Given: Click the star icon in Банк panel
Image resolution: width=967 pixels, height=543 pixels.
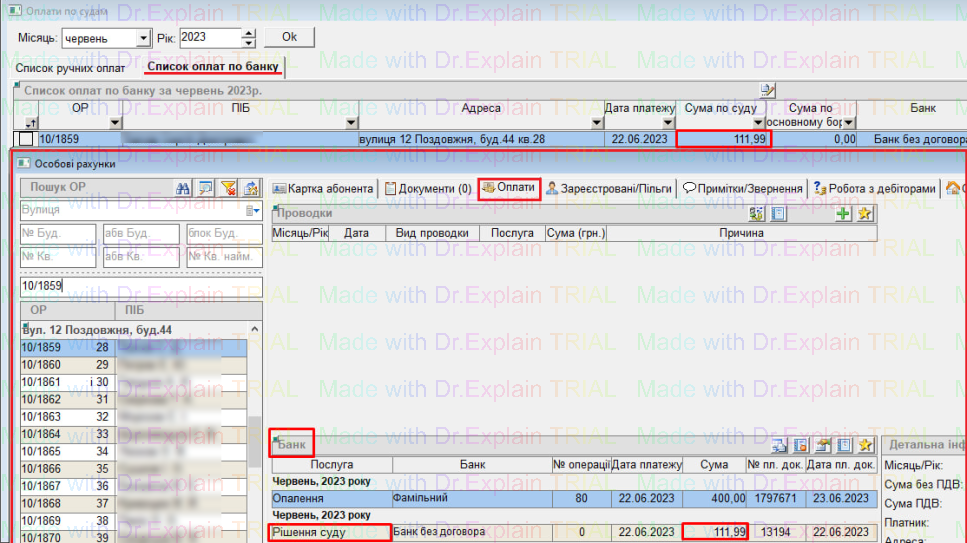Looking at the screenshot, I should click(x=865, y=445).
